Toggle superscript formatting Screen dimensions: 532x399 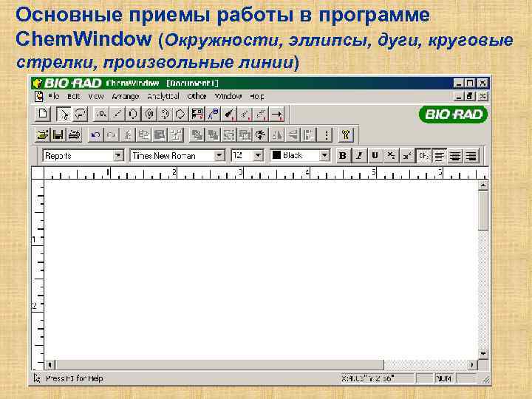(407, 156)
